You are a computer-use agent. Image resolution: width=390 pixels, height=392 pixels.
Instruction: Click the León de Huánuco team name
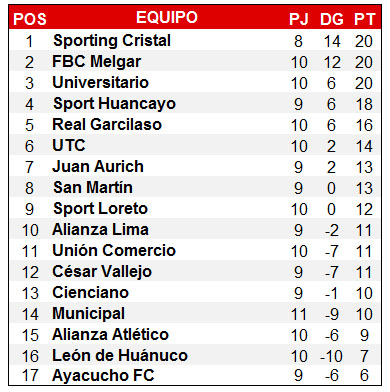click(x=120, y=355)
